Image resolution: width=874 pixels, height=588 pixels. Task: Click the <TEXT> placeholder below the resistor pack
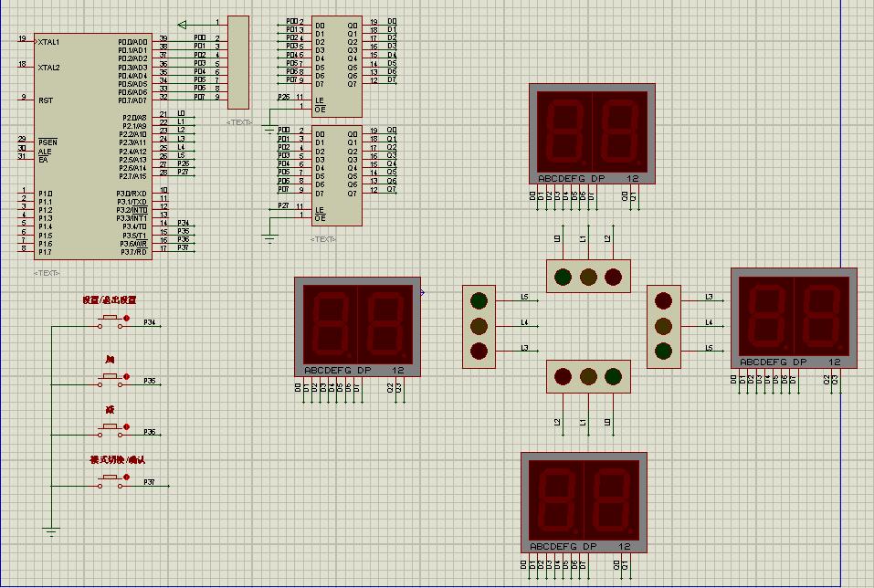coord(239,122)
